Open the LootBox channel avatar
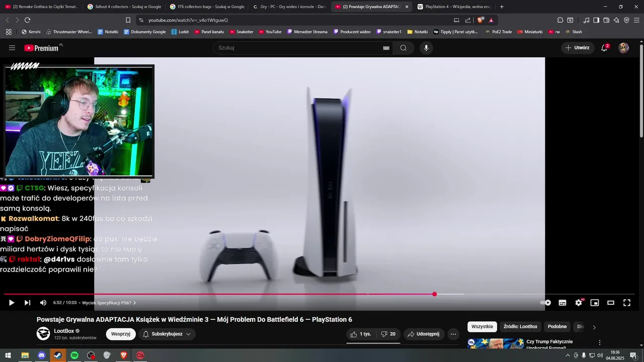Image resolution: width=644 pixels, height=362 pixels. [43, 333]
